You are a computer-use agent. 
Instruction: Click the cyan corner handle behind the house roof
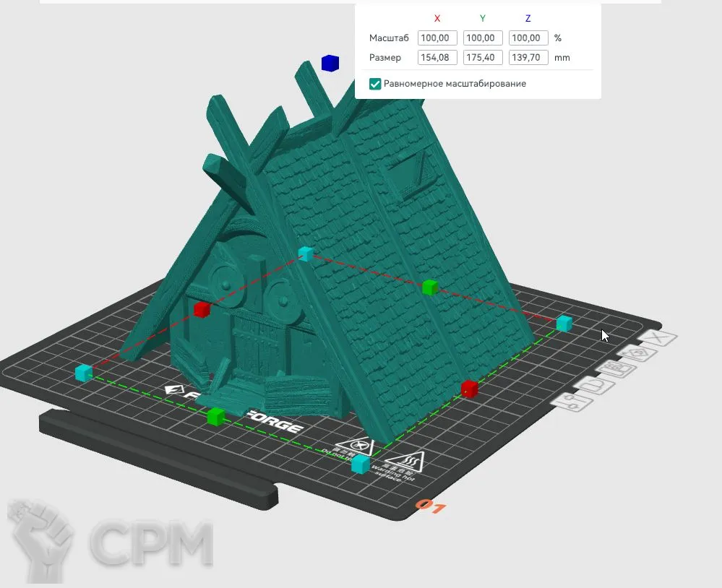click(306, 254)
